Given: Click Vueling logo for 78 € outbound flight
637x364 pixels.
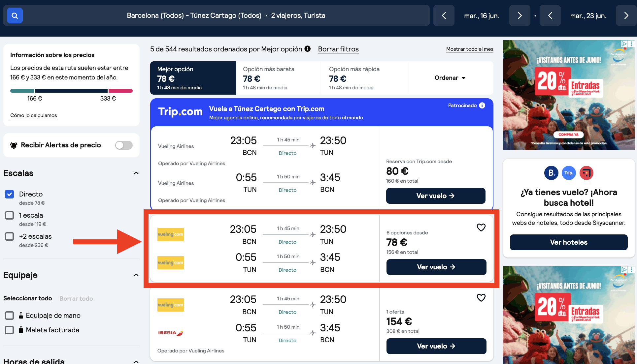Looking at the screenshot, I should (x=171, y=234).
